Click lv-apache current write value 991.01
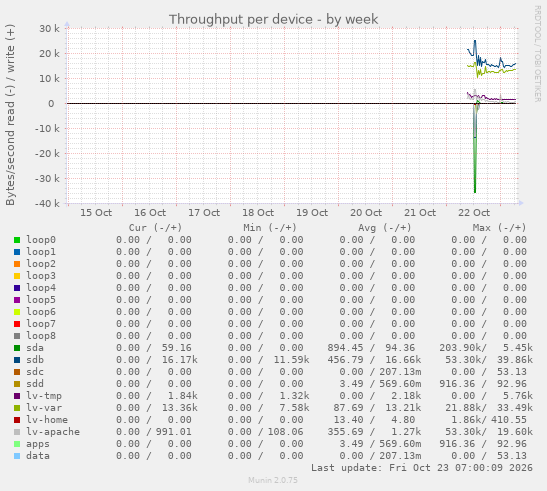The width and height of the screenshot is (547, 491). pos(173,432)
